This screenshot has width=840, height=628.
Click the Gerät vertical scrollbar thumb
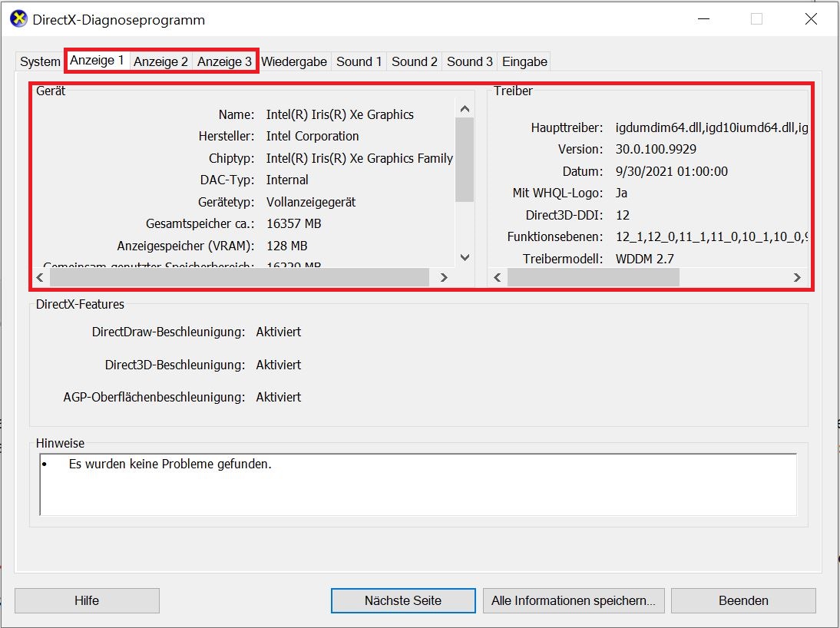pos(465,160)
